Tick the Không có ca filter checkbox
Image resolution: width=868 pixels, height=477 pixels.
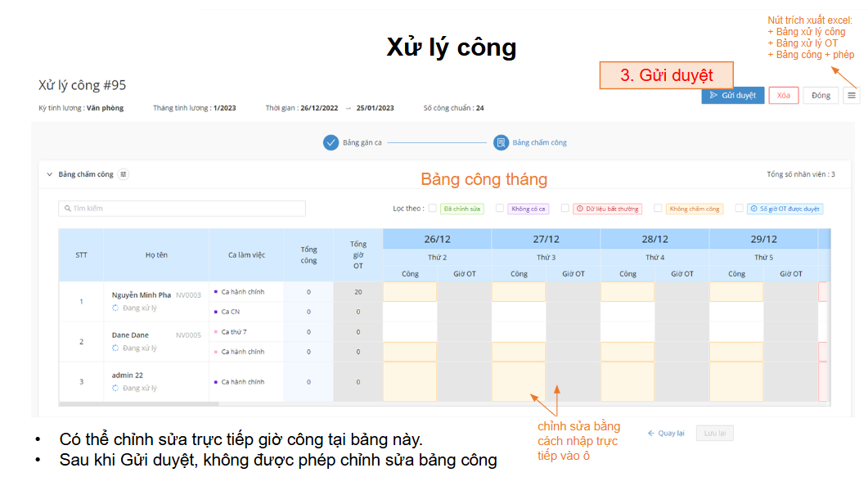coord(499,209)
